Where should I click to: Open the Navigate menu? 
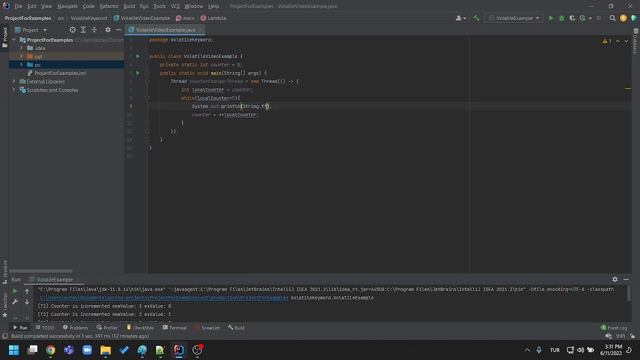click(x=67, y=6)
